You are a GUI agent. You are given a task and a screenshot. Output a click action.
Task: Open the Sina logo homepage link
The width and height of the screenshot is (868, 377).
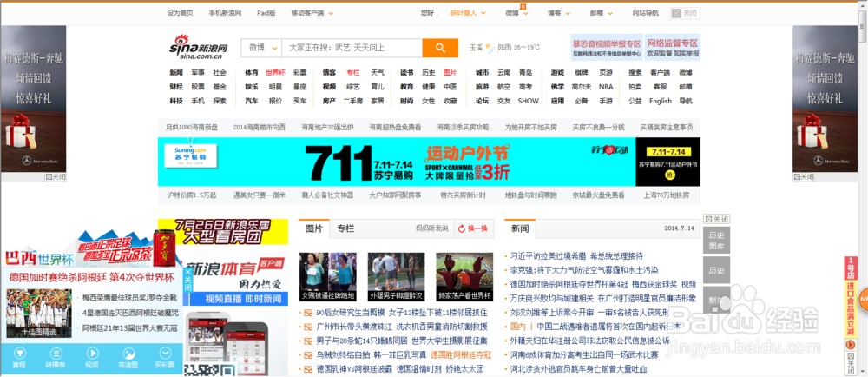pyautogui.click(x=199, y=48)
